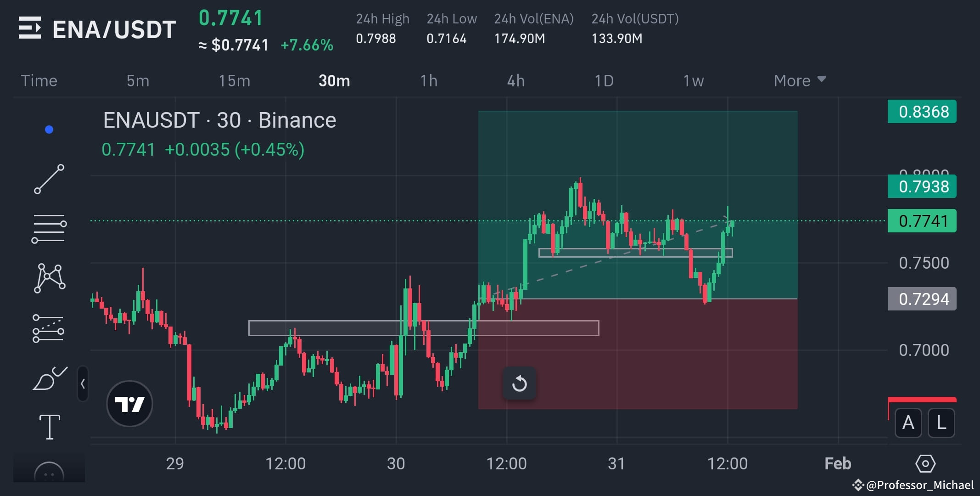The image size is (980, 496).
Task: Toggle the blue dot drawing indicator
Action: tap(50, 130)
